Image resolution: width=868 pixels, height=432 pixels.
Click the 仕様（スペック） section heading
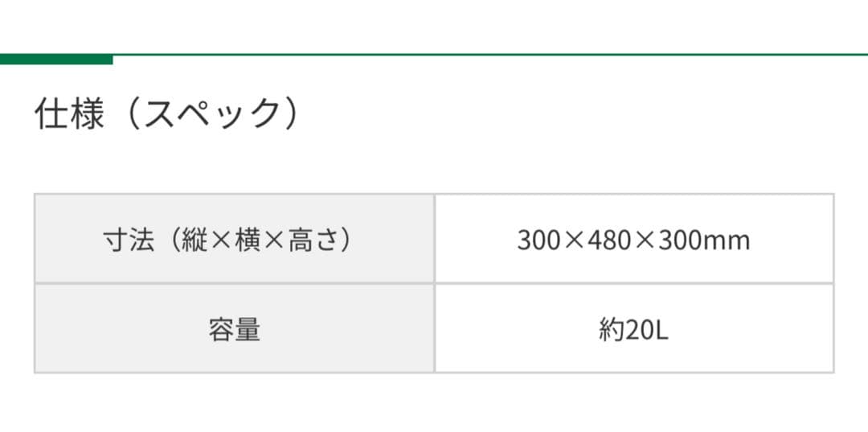pyautogui.click(x=167, y=115)
